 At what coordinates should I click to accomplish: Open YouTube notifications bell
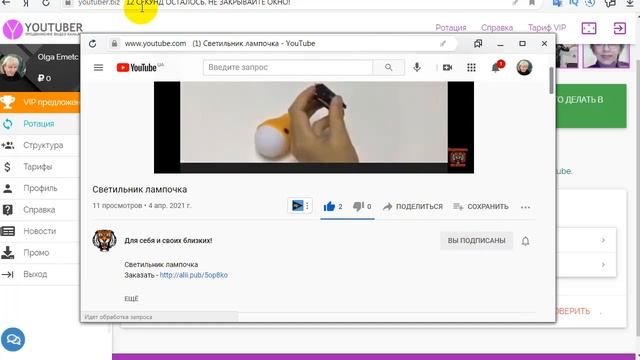coord(497,67)
